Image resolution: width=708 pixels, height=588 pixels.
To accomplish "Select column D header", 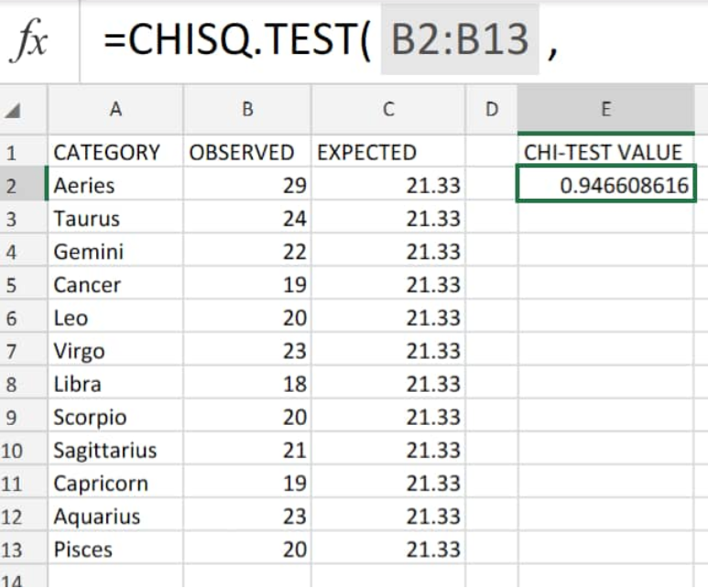I will [x=491, y=109].
